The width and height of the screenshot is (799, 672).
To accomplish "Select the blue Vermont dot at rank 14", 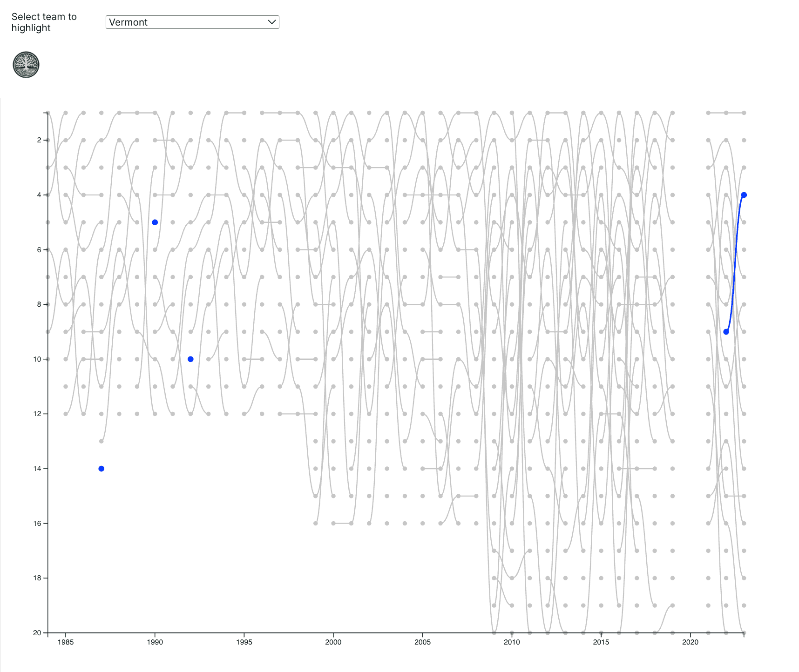I will tap(102, 469).
